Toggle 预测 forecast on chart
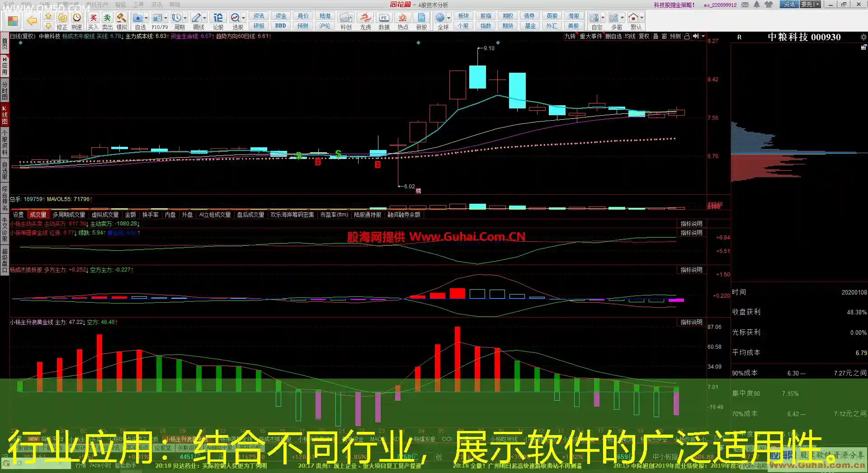The width and height of the screenshot is (868, 473). [x=675, y=36]
